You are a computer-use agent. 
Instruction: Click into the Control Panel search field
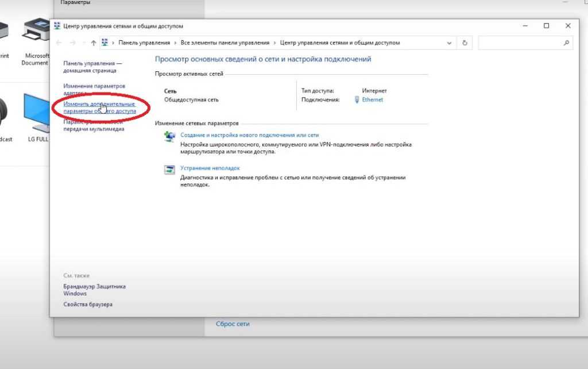520,43
